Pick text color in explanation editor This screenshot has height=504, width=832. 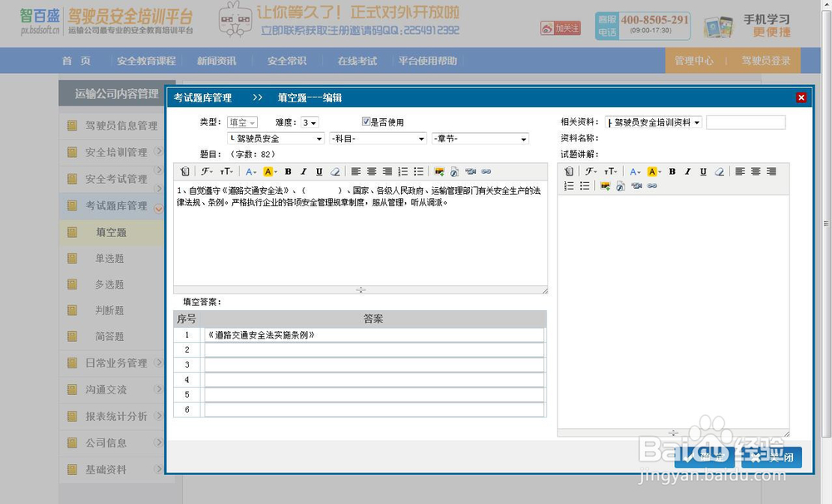coord(635,171)
